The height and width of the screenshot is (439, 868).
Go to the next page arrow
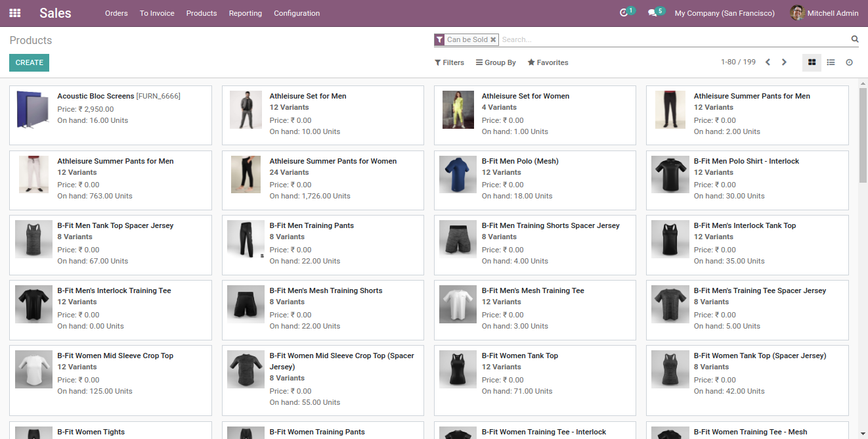pyautogui.click(x=784, y=62)
